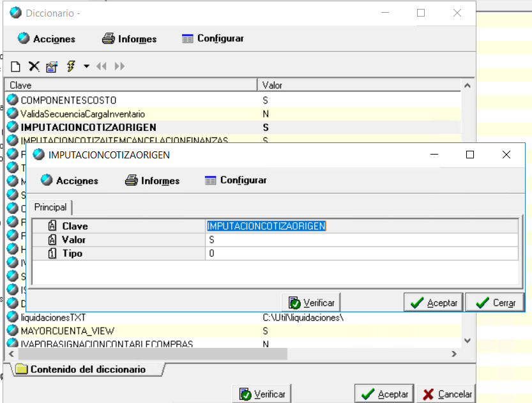This screenshot has width=532, height=403.
Task: Click globe icon in Diccionario title bar
Action: [x=15, y=13]
